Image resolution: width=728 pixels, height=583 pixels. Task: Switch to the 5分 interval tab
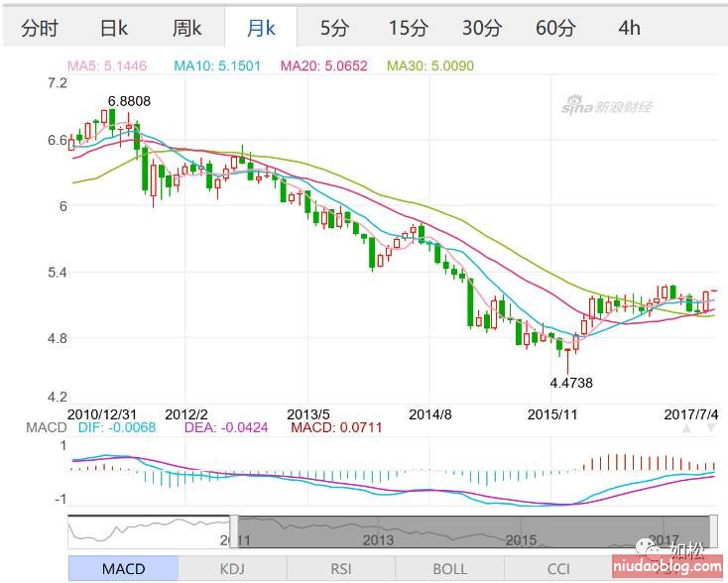(x=334, y=29)
